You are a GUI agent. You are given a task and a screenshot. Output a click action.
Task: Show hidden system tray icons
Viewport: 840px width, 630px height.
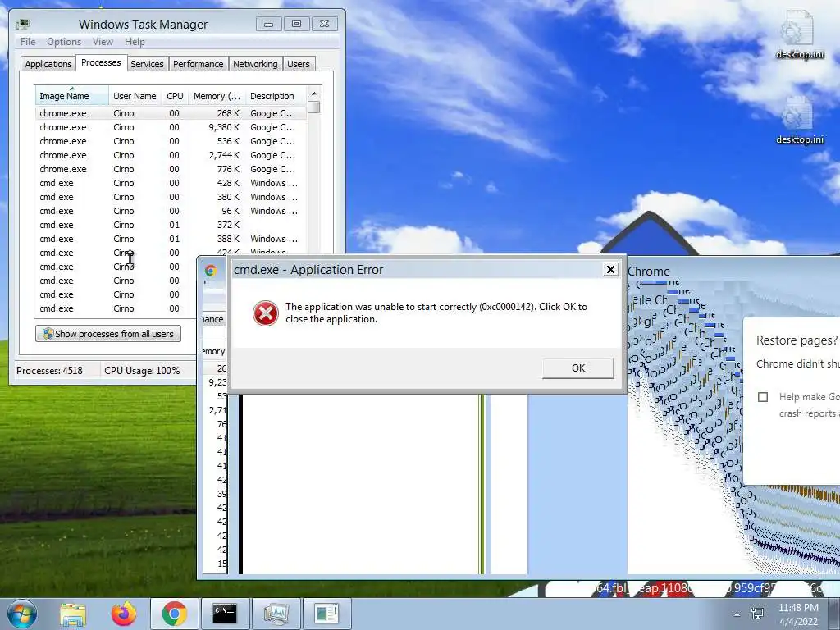point(737,614)
